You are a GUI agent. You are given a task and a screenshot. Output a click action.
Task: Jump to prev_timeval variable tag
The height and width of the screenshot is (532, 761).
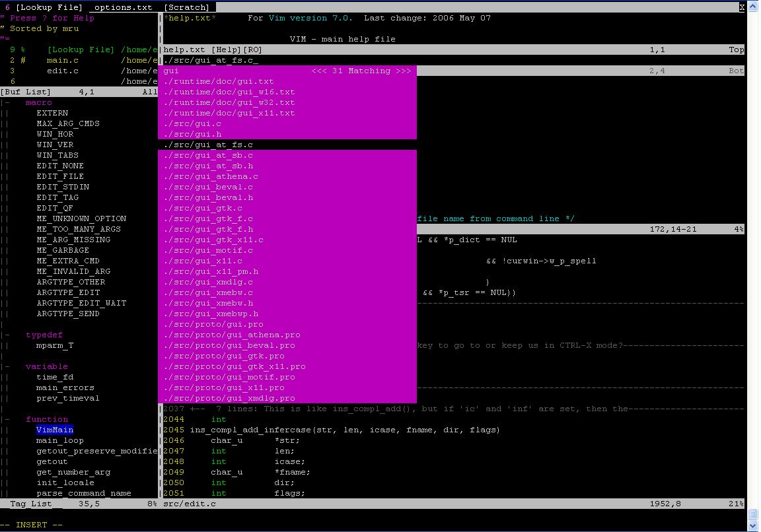[x=67, y=398]
